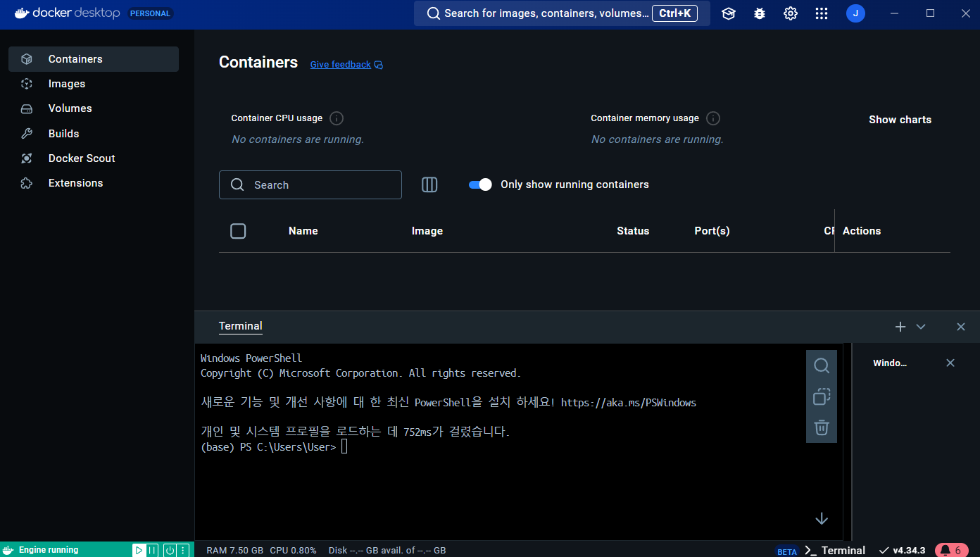Image resolution: width=980 pixels, height=557 pixels.
Task: Click the Ctrl+K shortcut badge
Action: click(674, 13)
